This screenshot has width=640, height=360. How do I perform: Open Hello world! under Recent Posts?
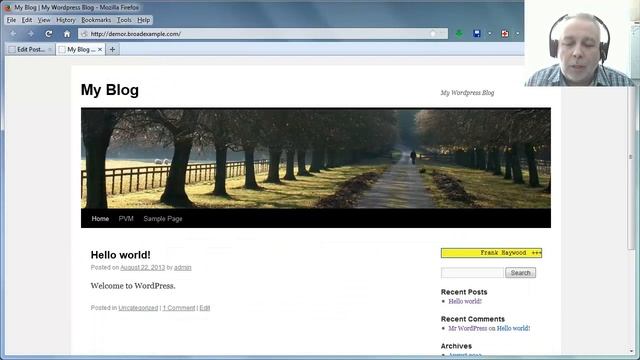pyautogui.click(x=465, y=301)
